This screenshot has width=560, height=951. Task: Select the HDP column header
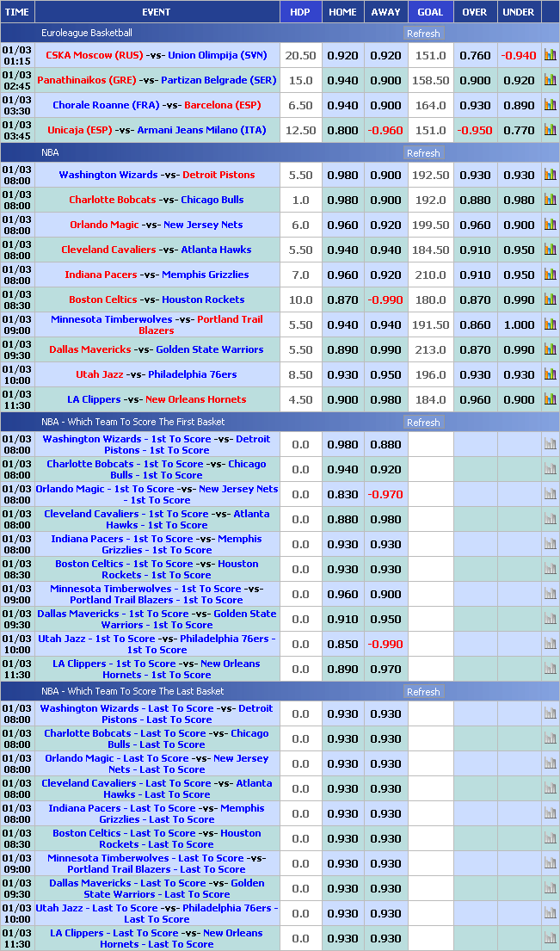tap(300, 12)
